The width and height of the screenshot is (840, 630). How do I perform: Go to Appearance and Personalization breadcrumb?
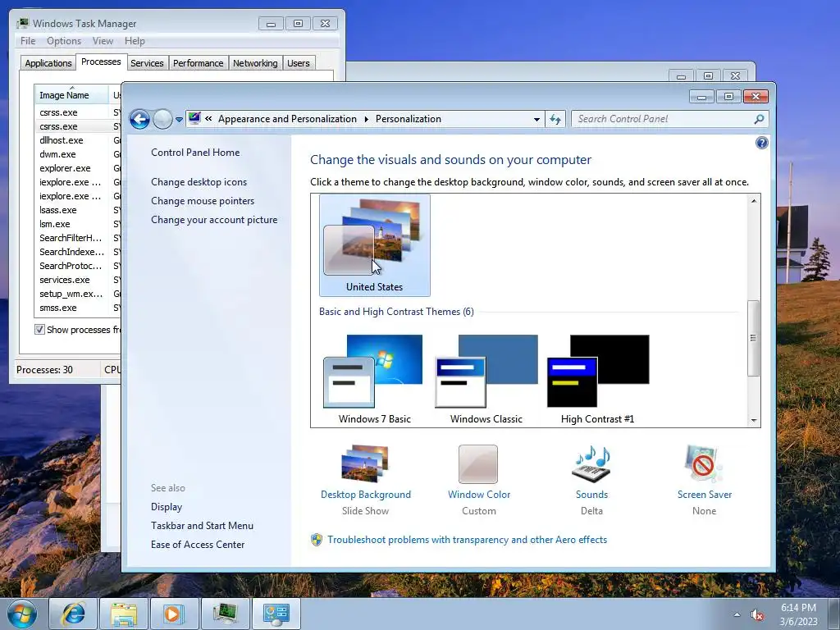[287, 119]
